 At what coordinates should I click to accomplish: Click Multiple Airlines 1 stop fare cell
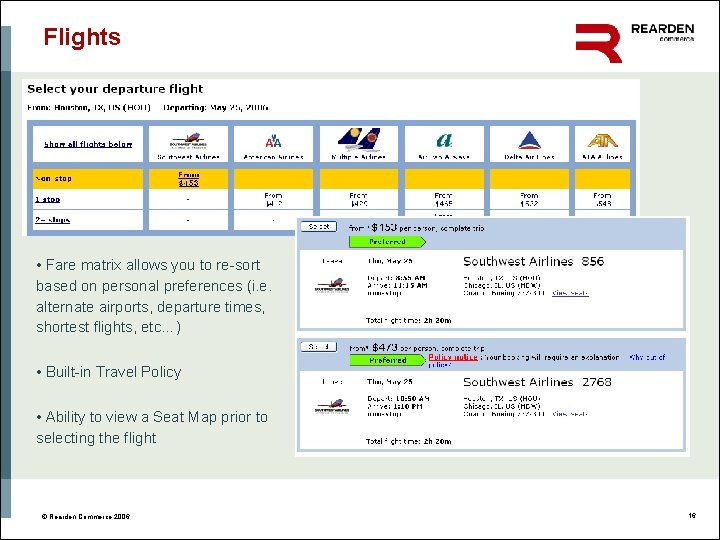(359, 199)
